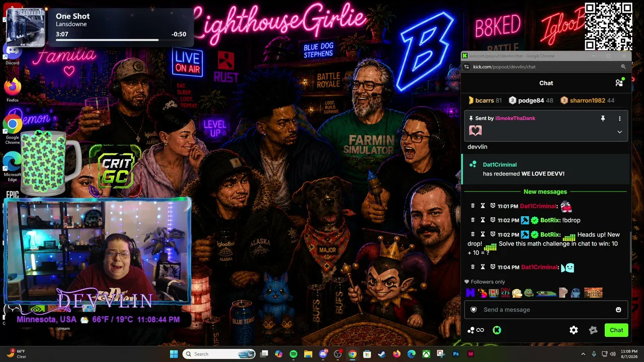
Task: Click the green Kick logo button
Action: (x=497, y=330)
